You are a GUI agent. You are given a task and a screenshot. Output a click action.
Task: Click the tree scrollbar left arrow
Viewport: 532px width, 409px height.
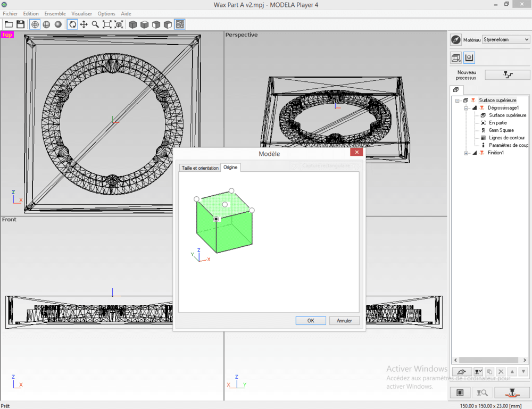pos(455,360)
